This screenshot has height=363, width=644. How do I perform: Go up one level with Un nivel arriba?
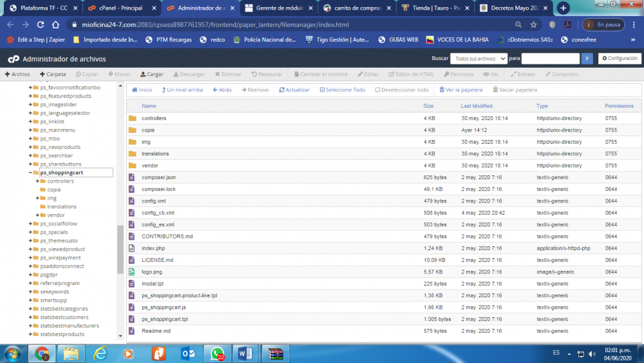[182, 90]
